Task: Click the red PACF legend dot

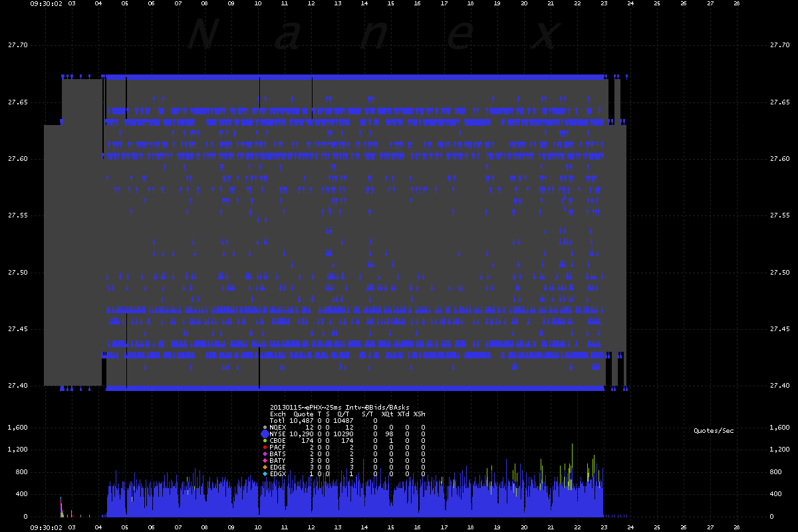Action: pos(265,447)
